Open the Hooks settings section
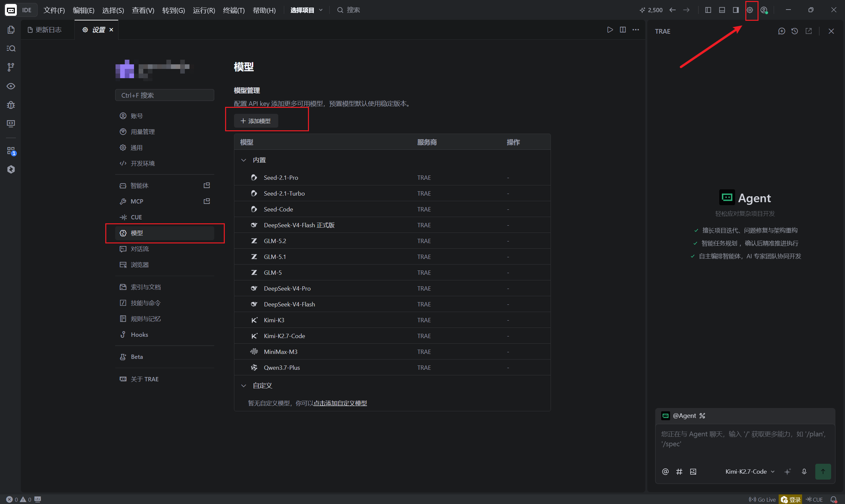Screen dimensions: 845x504 (x=164, y=334)
